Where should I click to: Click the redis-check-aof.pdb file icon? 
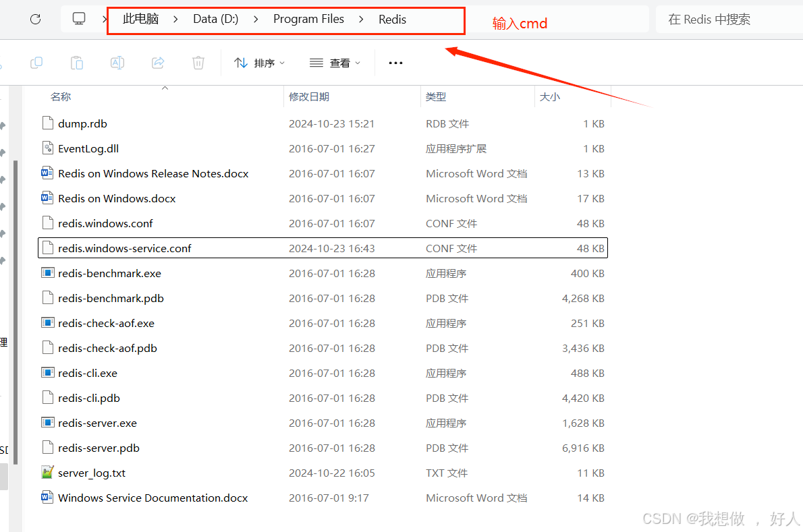[x=48, y=348]
